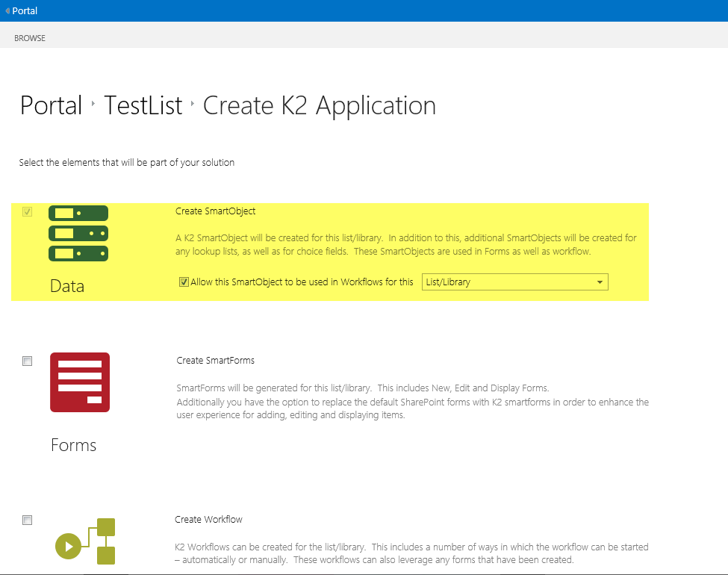Image resolution: width=728 pixels, height=575 pixels.
Task: Check the Create SmartForms checkbox
Action: pos(28,361)
